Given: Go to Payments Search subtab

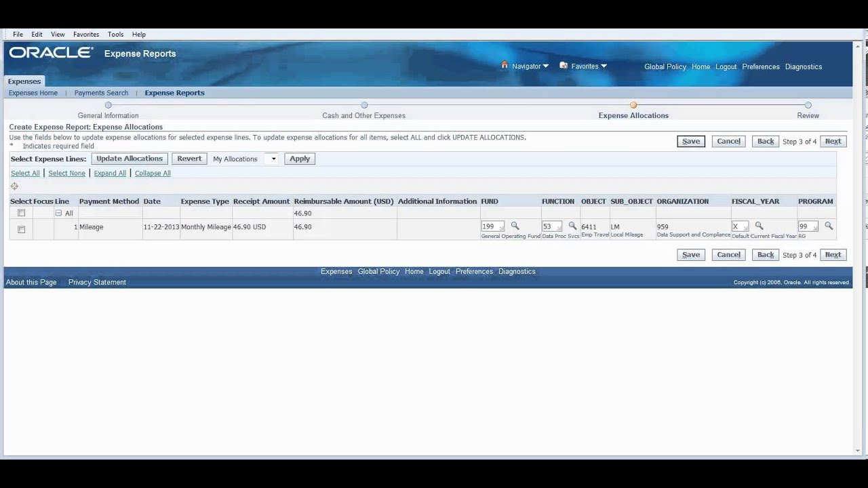Looking at the screenshot, I should (101, 93).
